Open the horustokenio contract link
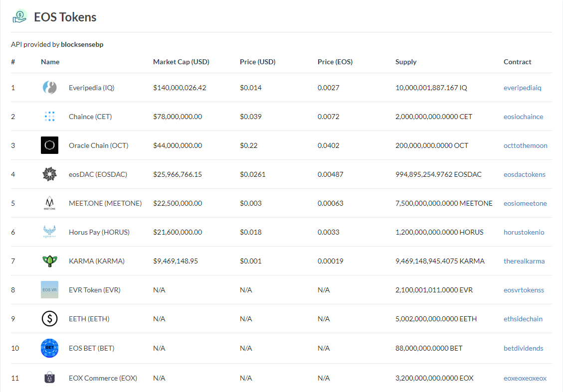This screenshot has height=392, width=563. tap(524, 232)
